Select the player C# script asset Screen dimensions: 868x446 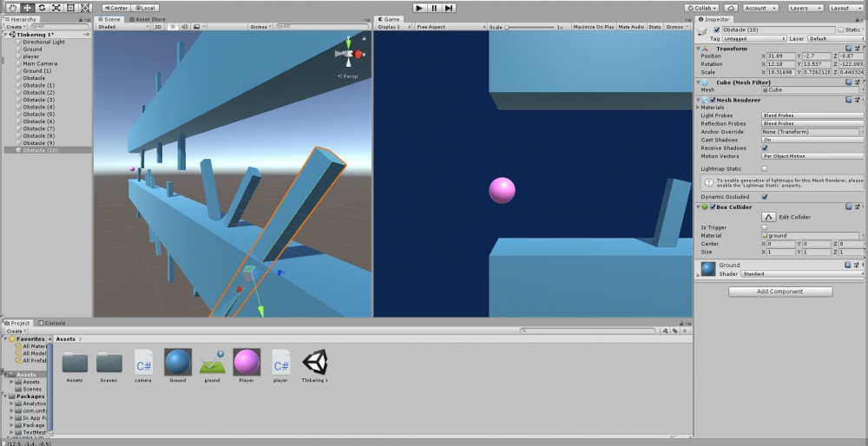[x=280, y=365]
